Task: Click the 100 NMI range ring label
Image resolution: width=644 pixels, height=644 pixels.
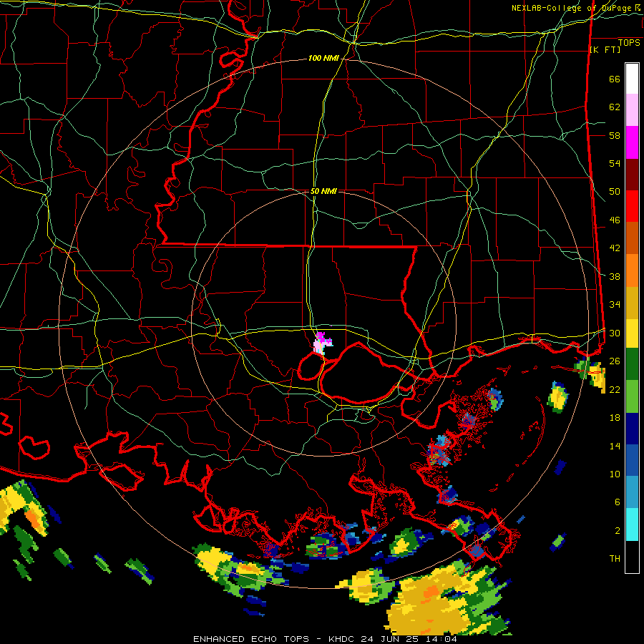Action: point(323,58)
